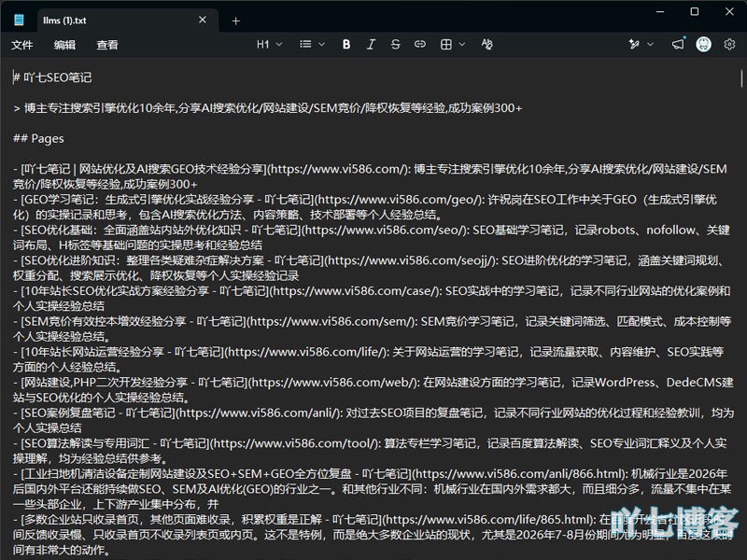Open the H1 heading dropdown
Image resolution: width=747 pixels, height=560 pixels.
coord(269,44)
